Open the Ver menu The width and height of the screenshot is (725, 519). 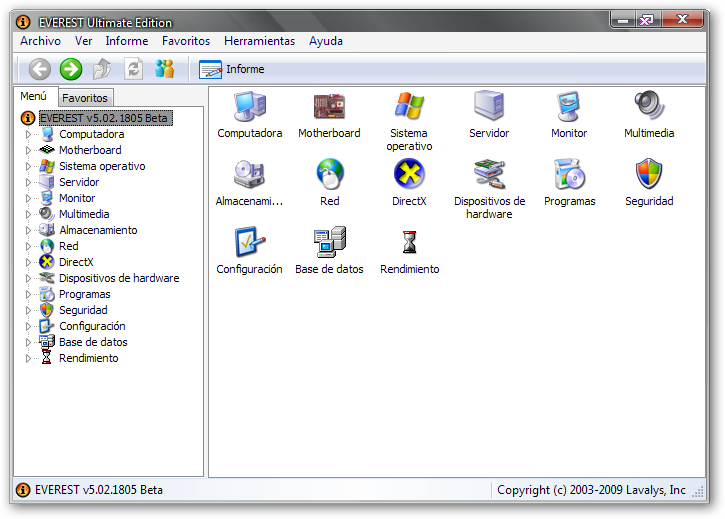tap(83, 41)
